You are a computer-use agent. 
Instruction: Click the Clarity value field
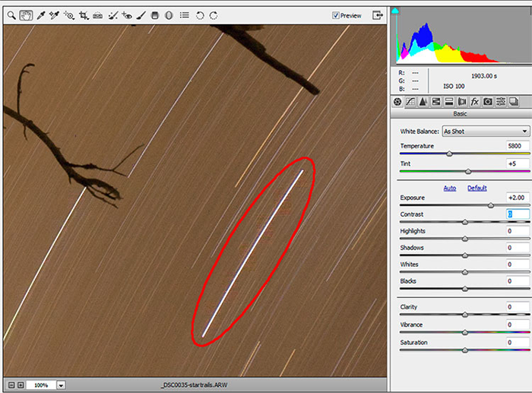pyautogui.click(x=518, y=307)
